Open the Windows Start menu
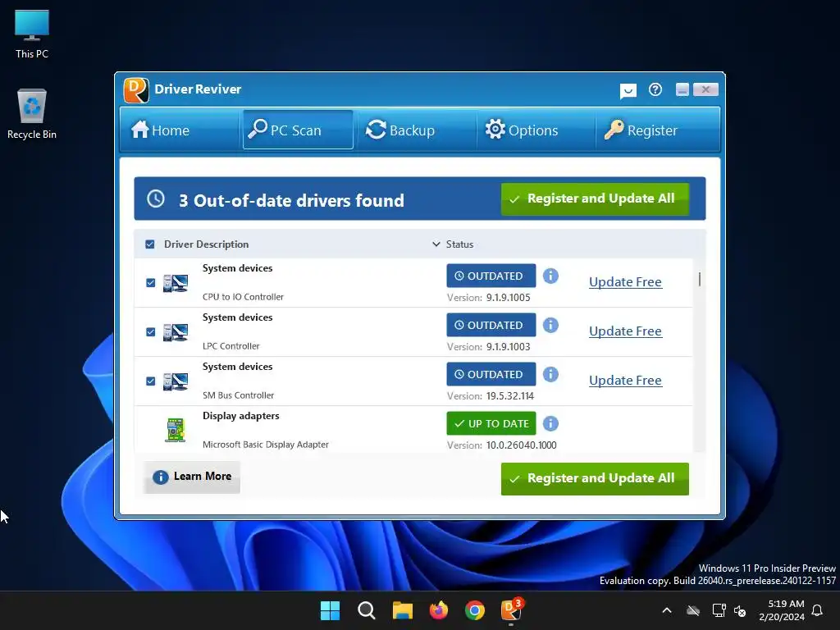Screen dimensions: 840x630 point(330,610)
